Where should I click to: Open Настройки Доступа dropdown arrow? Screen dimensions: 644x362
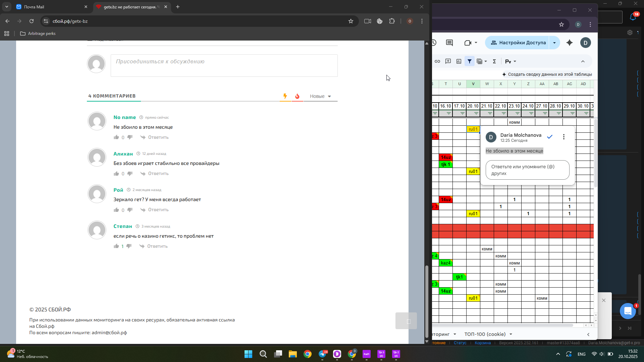pos(554,43)
